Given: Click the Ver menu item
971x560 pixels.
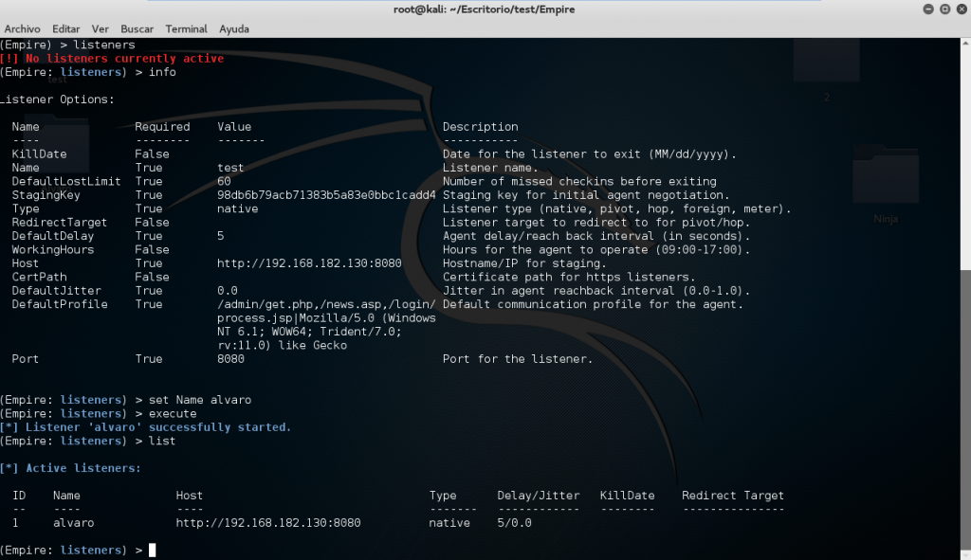Looking at the screenshot, I should point(101,29).
